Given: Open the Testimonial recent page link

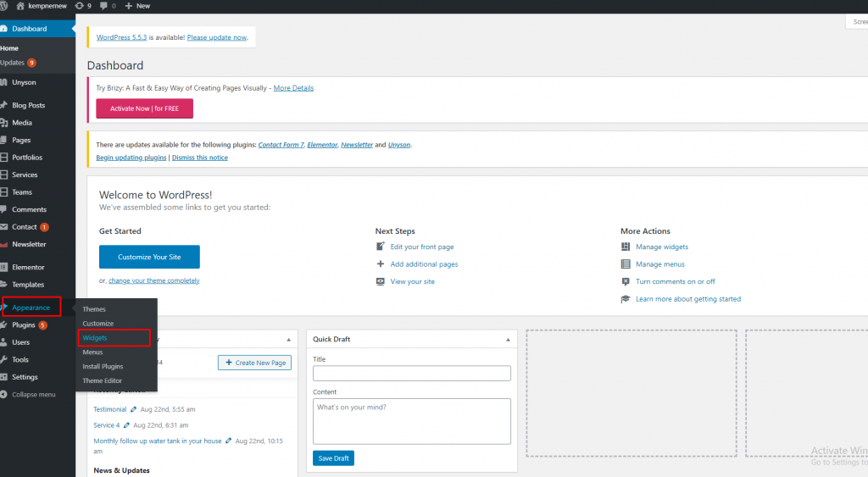Looking at the screenshot, I should [x=110, y=409].
